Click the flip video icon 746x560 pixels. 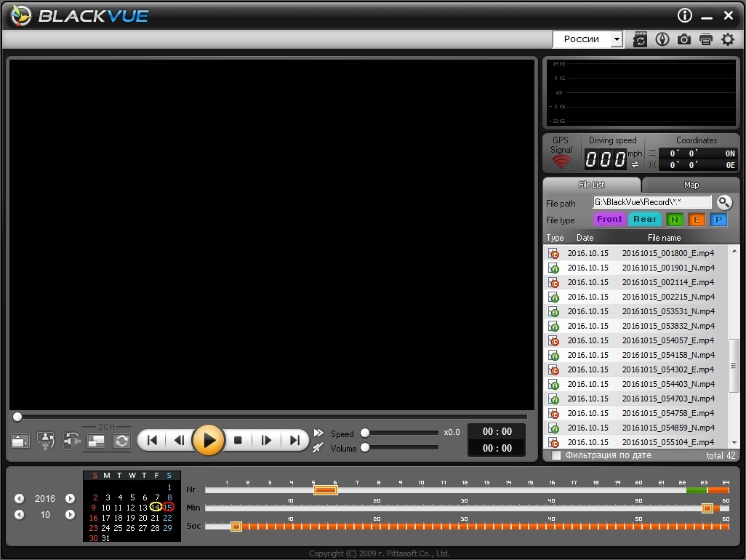(71, 441)
